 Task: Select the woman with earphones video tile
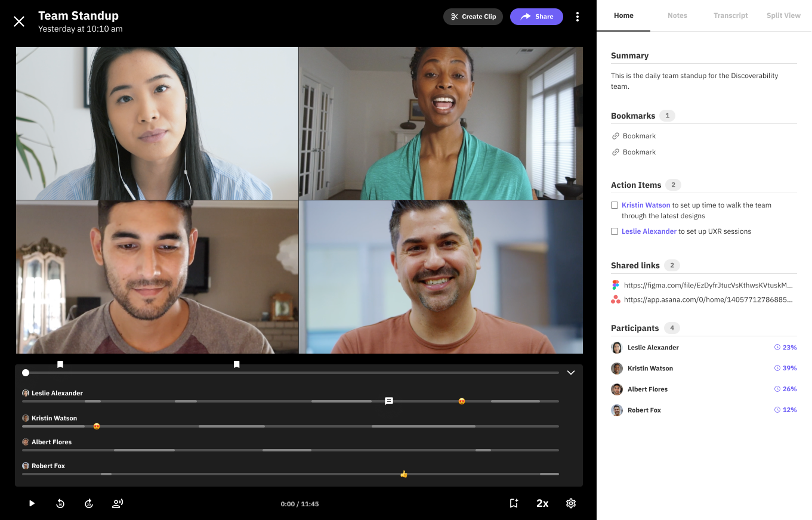157,123
